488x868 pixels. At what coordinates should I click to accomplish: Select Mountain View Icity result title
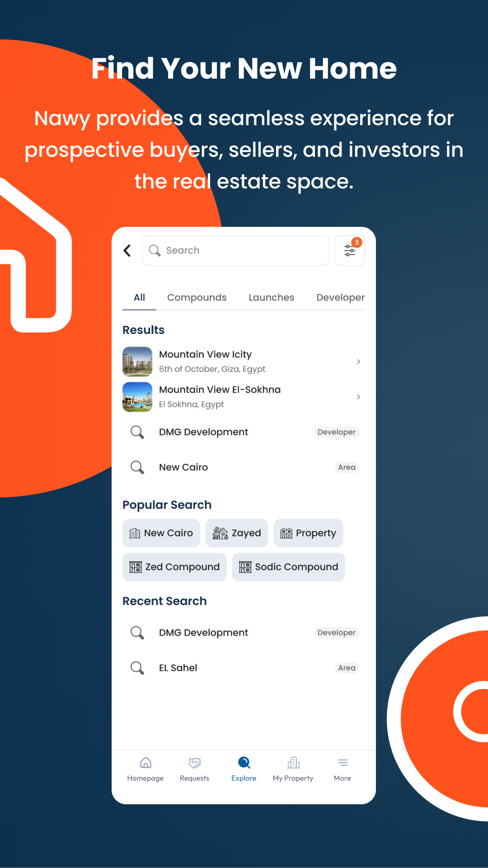205,354
